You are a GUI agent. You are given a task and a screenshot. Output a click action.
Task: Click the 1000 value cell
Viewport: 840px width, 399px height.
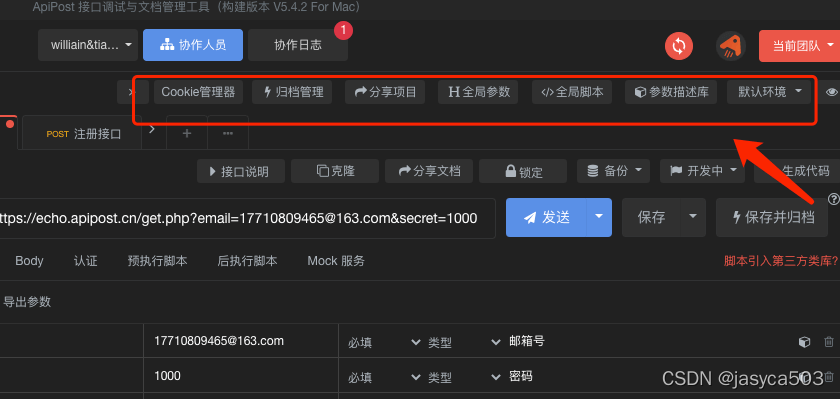pyautogui.click(x=241, y=376)
